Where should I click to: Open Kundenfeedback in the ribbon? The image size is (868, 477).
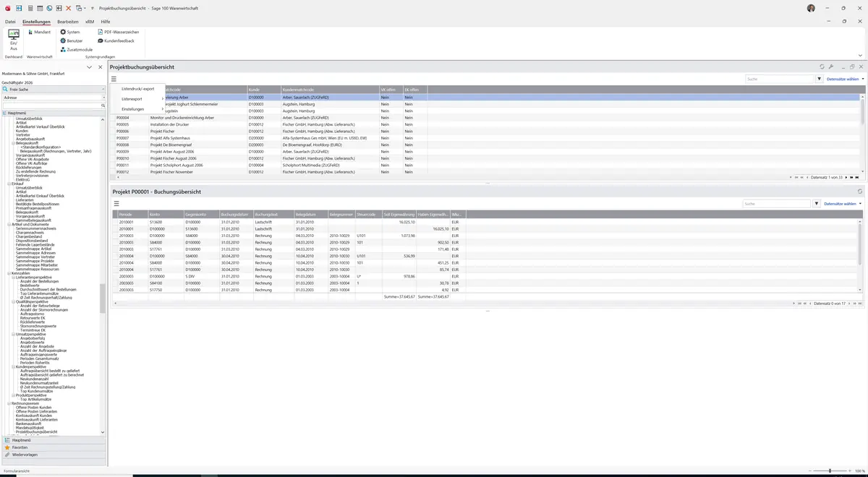click(116, 41)
